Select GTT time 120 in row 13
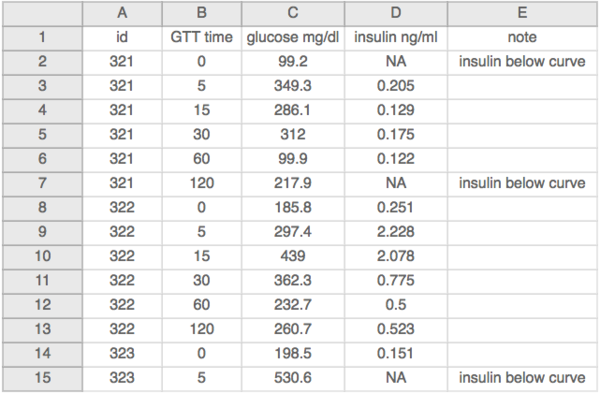 coord(202,329)
